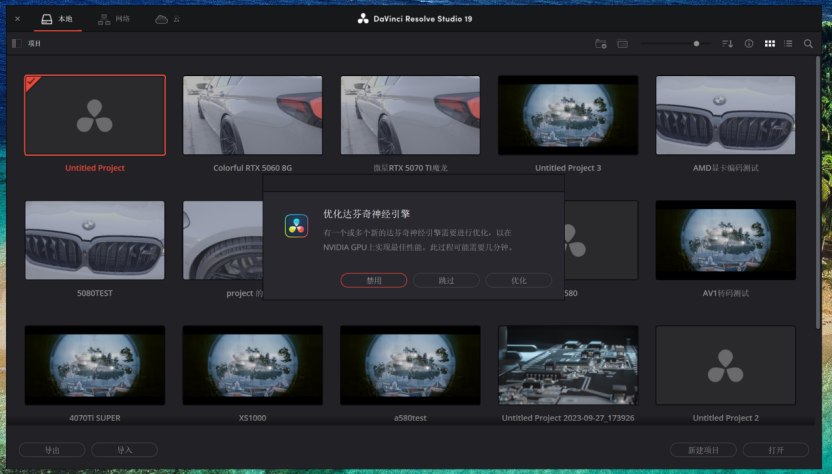Toggle the project library sidebar icon
This screenshot has height=474, width=832.
point(17,44)
